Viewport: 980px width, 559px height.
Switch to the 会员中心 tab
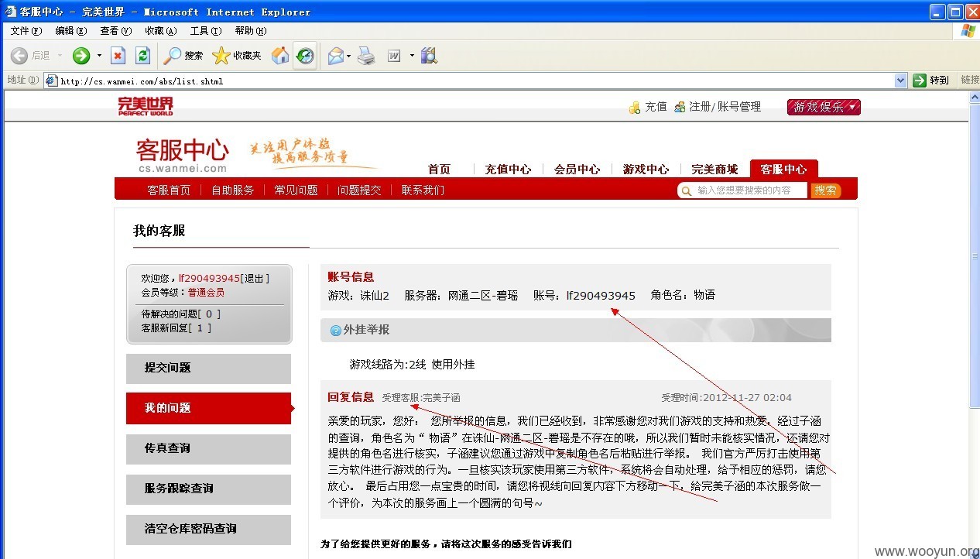(577, 169)
